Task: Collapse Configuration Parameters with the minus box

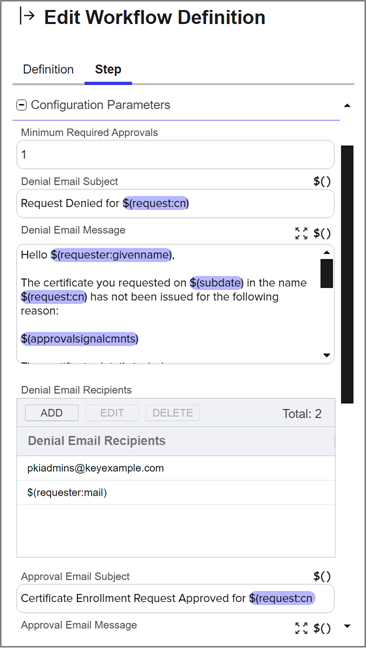Action: pos(21,105)
